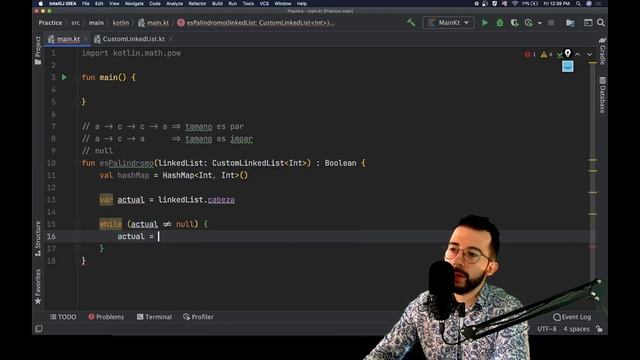Click the fold-end marker on line 18
Image resolution: width=640 pixels, height=360 pixels.
pyautogui.click(x=78, y=260)
